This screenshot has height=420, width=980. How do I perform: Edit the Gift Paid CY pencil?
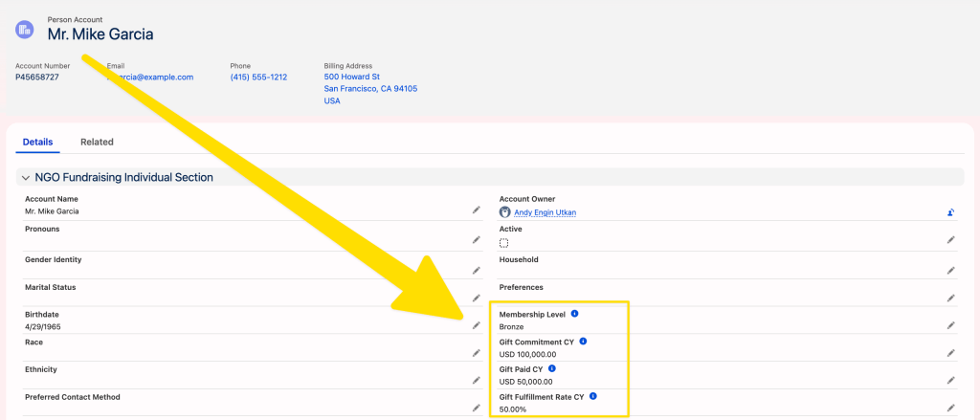tap(950, 380)
